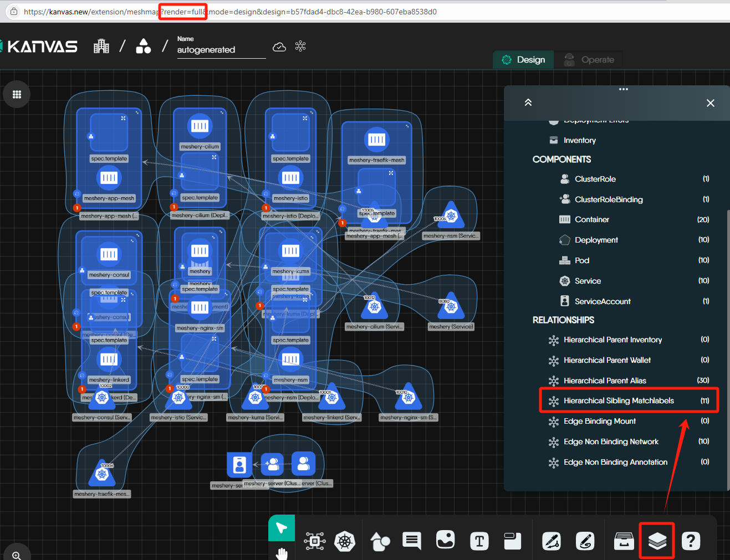Collapse the layers panel with double chevron
This screenshot has height=560, width=730.
(x=528, y=102)
